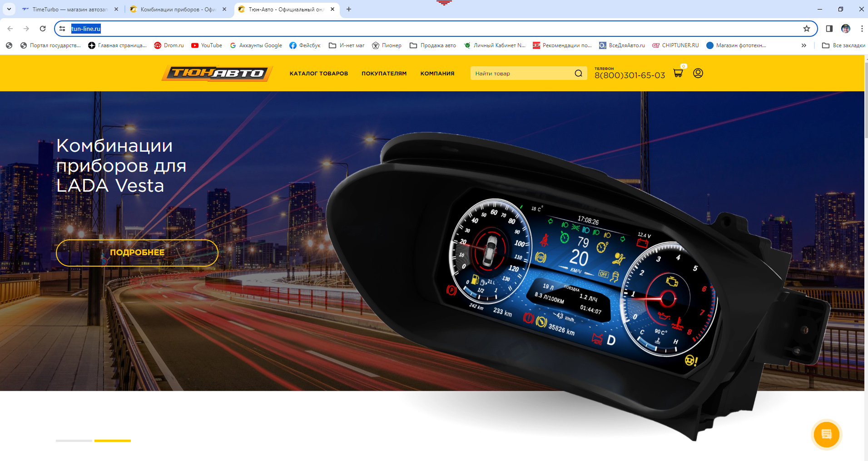Open the Пионер bookmark
868x461 pixels.
[387, 45]
